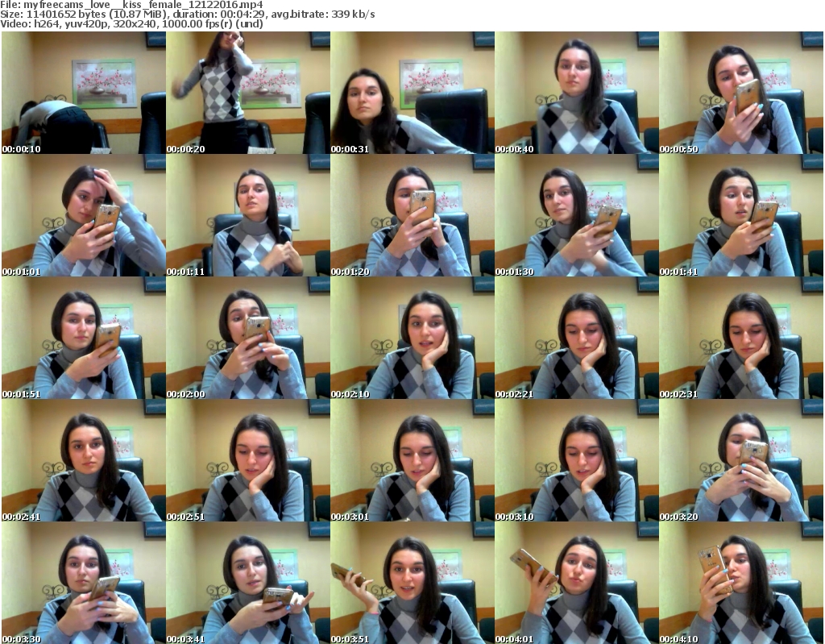The image size is (825, 644).
Task: Select the thumbnail stamped 00:00:20
Action: (x=248, y=93)
